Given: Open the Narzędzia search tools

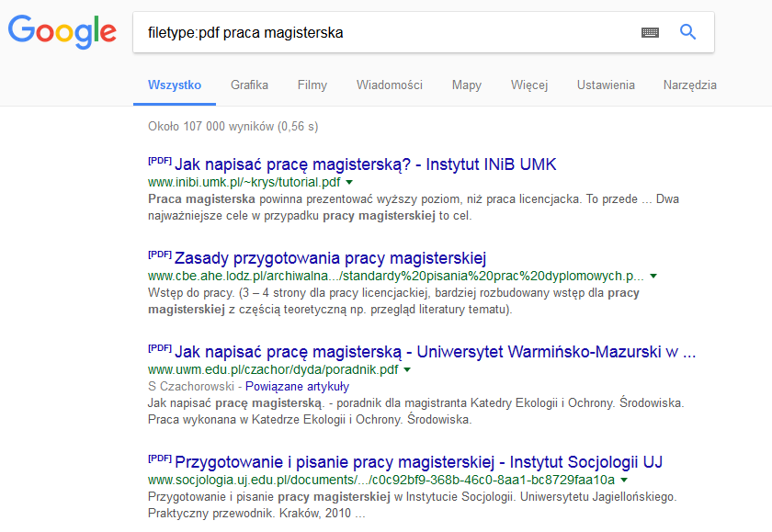Looking at the screenshot, I should click(690, 85).
